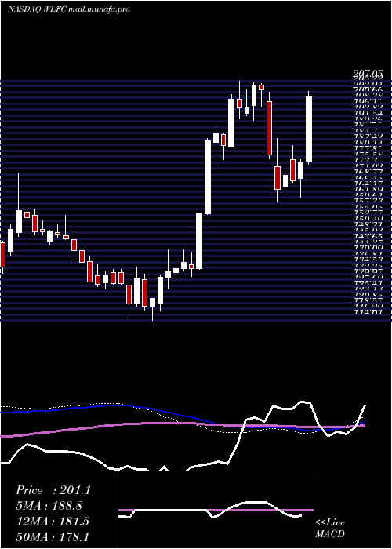Click the NASDAQ WLFC mail.munafa.pro chart title

(x=69, y=9)
